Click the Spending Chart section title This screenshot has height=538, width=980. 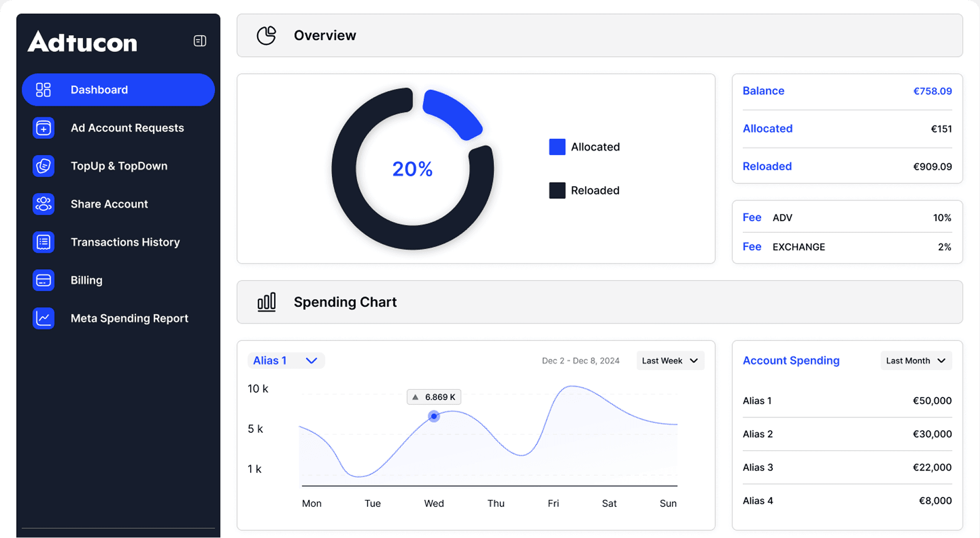345,302
